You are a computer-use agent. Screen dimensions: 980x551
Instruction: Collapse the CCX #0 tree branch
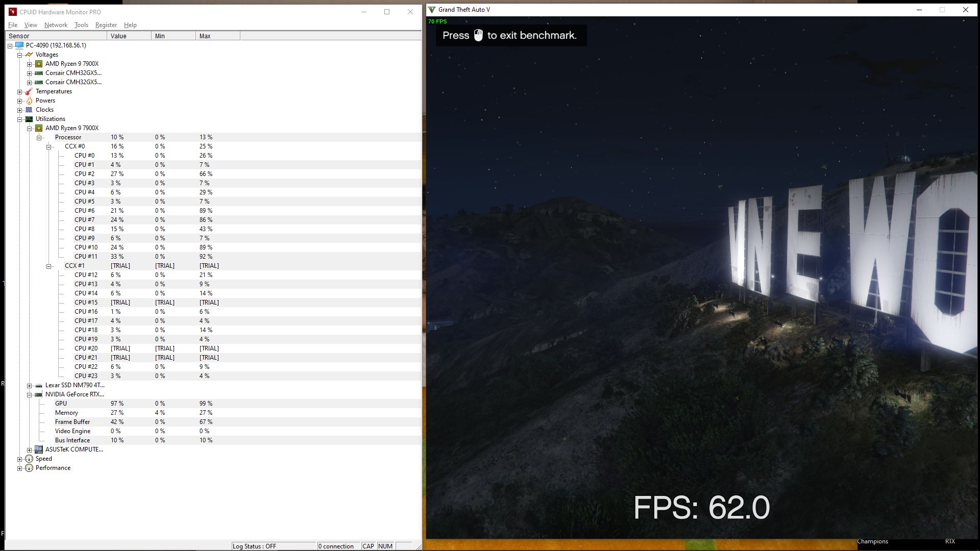49,147
